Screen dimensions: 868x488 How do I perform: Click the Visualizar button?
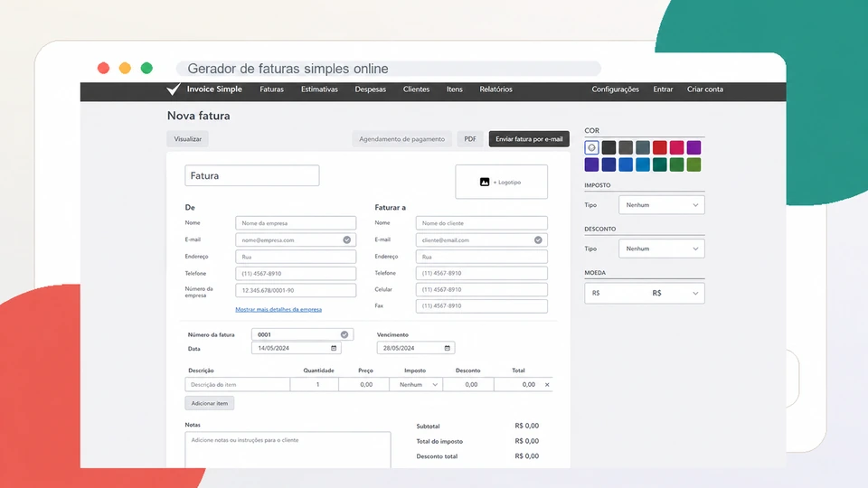coord(188,139)
